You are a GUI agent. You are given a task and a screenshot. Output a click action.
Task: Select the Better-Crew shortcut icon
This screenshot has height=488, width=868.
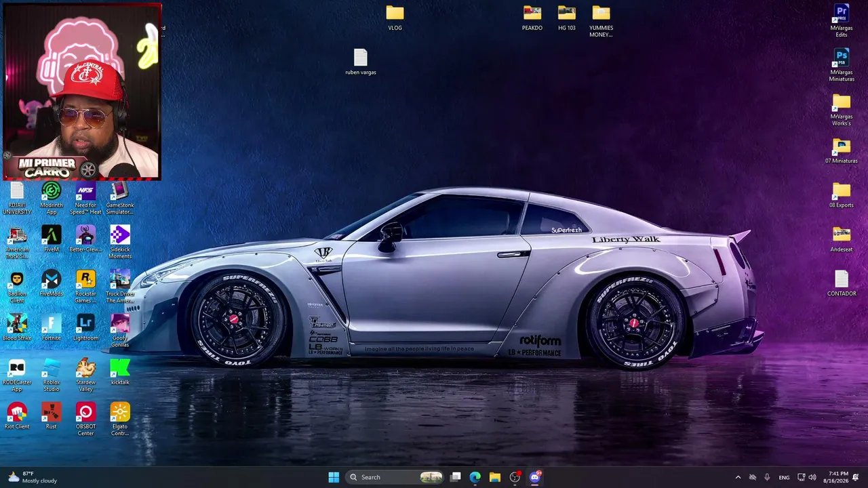[x=85, y=239]
